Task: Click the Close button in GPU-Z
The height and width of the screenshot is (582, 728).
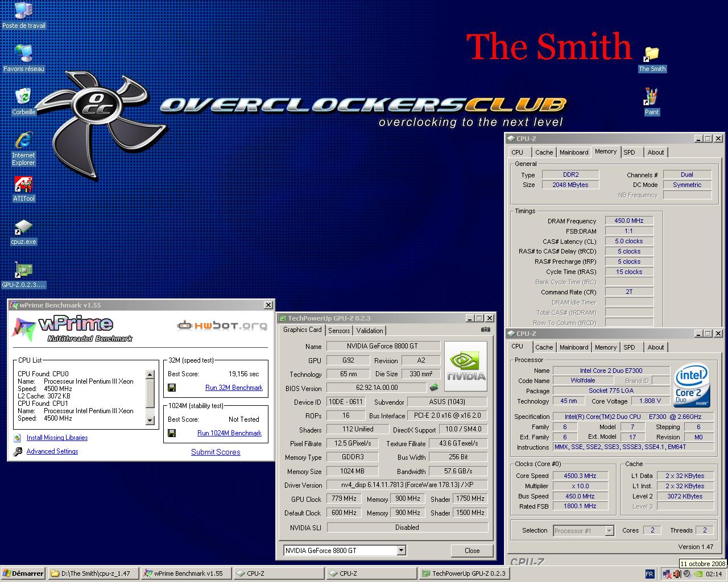Action: coord(472,550)
